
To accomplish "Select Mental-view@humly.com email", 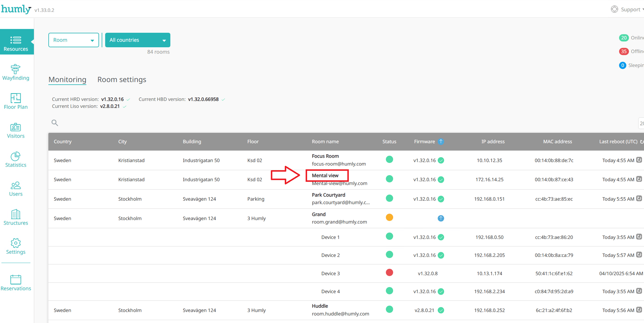I will (340, 183).
